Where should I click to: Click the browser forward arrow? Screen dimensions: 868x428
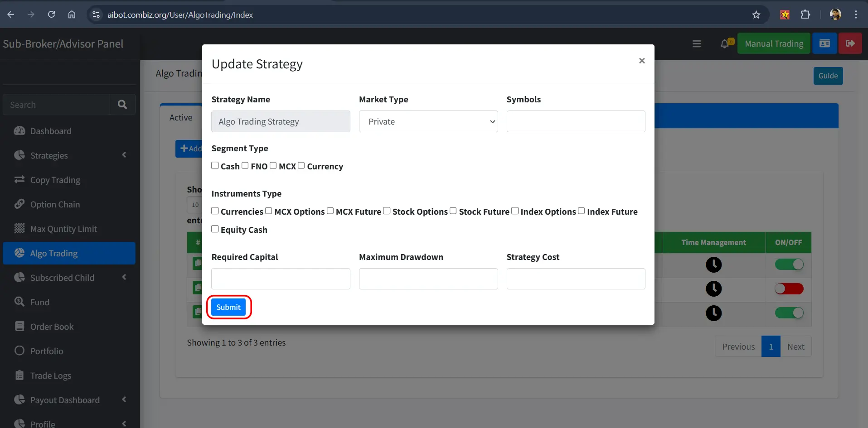pos(31,14)
